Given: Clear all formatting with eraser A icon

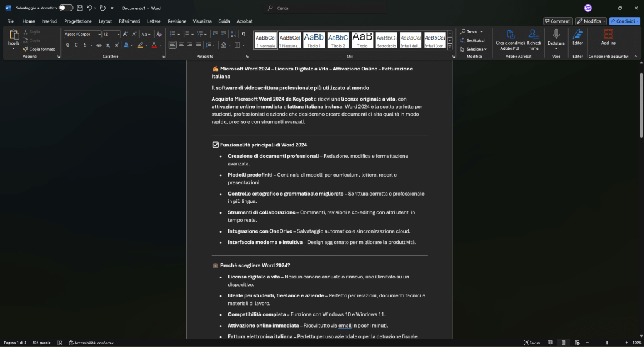Looking at the screenshot, I should click(159, 34).
